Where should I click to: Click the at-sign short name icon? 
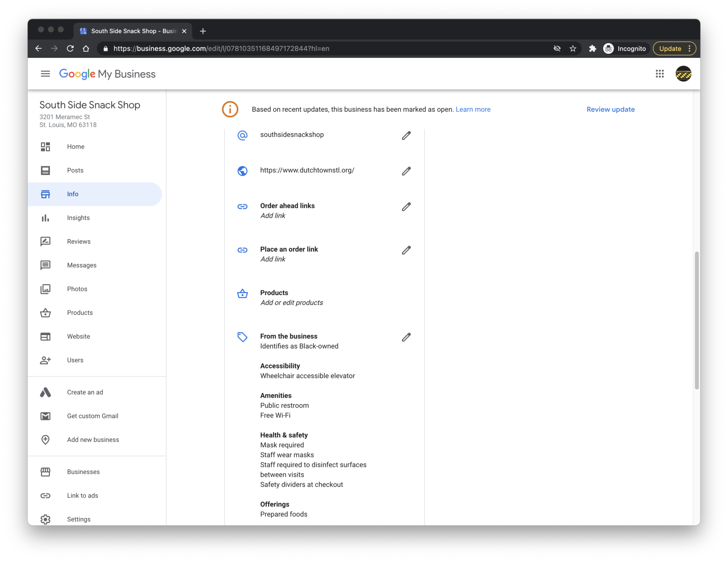pyautogui.click(x=242, y=135)
